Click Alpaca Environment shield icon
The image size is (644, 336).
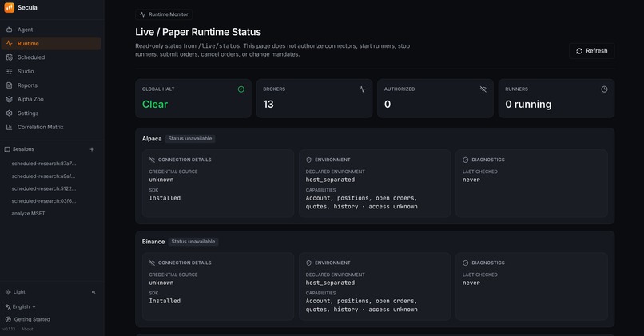pyautogui.click(x=309, y=160)
